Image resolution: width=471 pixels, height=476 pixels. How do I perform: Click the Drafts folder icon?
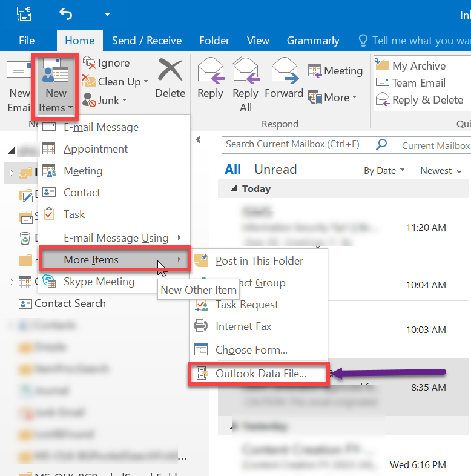[x=26, y=195]
